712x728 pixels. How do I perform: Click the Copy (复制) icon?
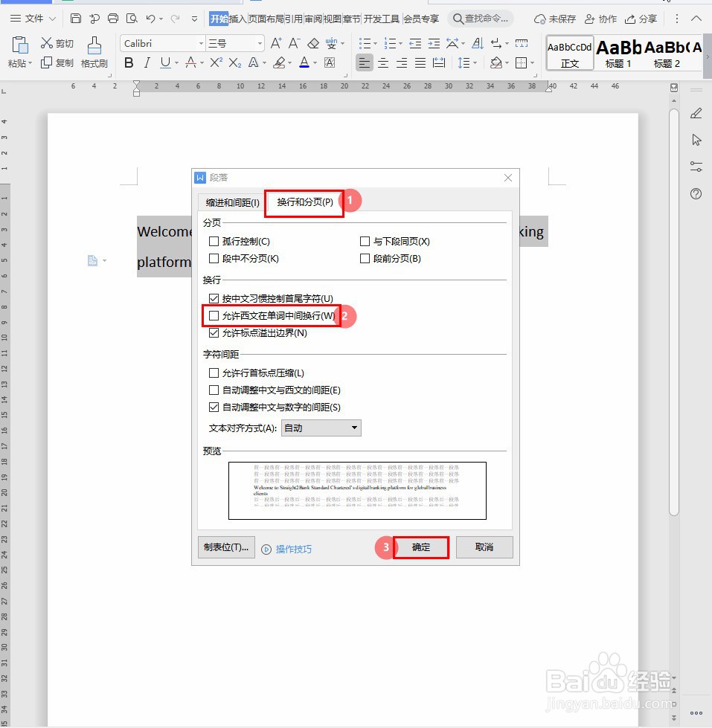coord(46,62)
